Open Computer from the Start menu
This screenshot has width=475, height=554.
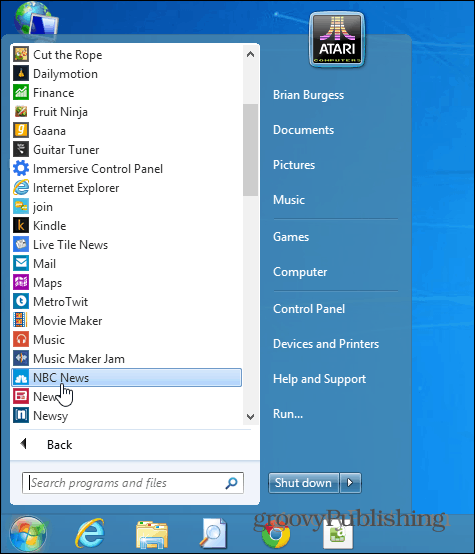coord(300,272)
